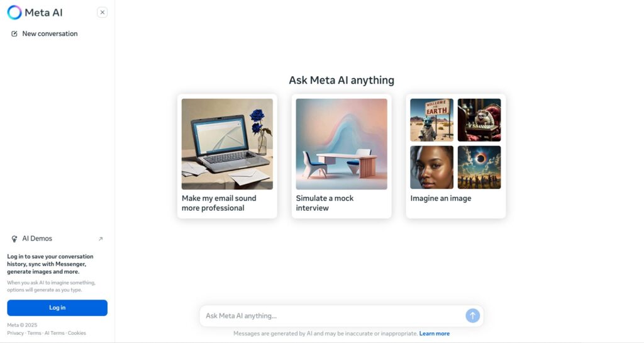This screenshot has width=644, height=343.
Task: Open the Cookies footer link
Action: (x=77, y=333)
